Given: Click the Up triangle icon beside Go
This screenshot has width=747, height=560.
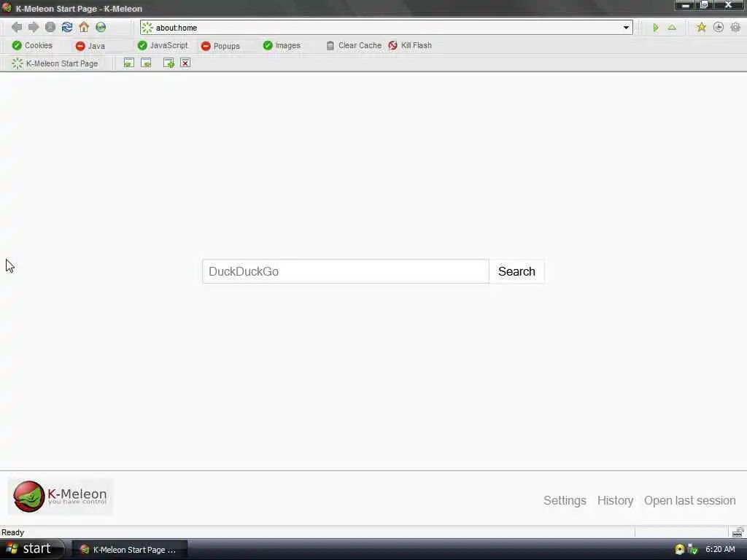Looking at the screenshot, I should tap(672, 28).
